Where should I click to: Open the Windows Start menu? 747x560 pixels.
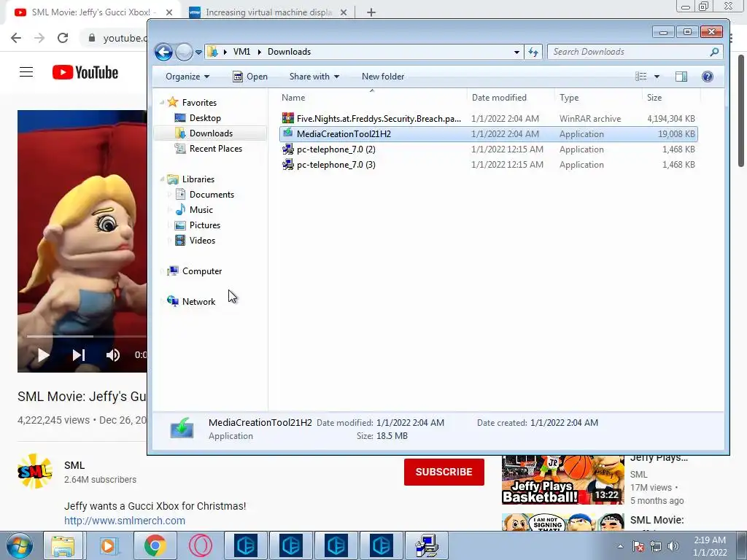[x=20, y=545]
